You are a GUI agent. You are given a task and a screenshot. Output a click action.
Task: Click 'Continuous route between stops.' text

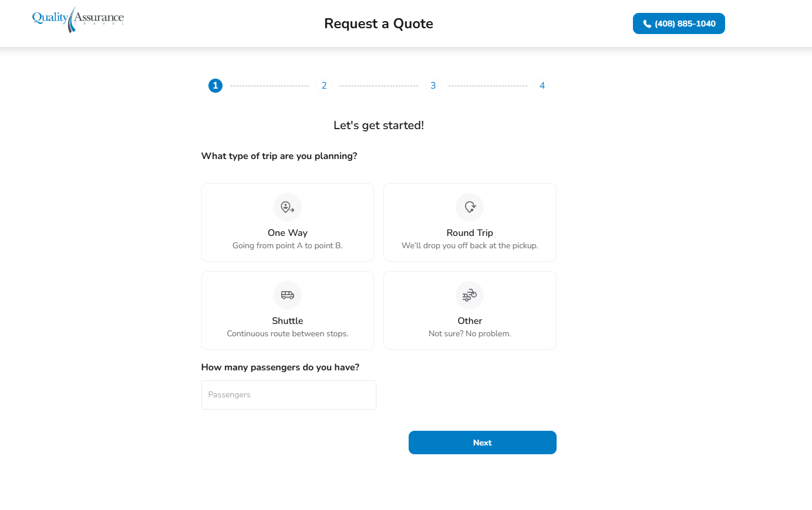point(288,333)
